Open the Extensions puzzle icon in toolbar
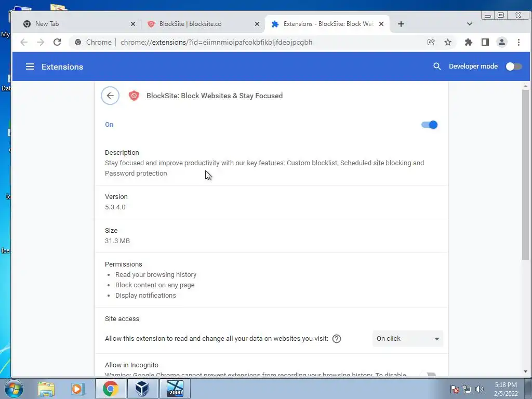 pos(468,42)
